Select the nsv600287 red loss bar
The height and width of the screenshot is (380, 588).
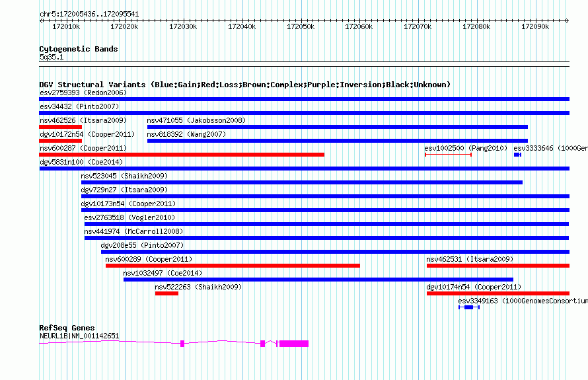[x=182, y=155]
